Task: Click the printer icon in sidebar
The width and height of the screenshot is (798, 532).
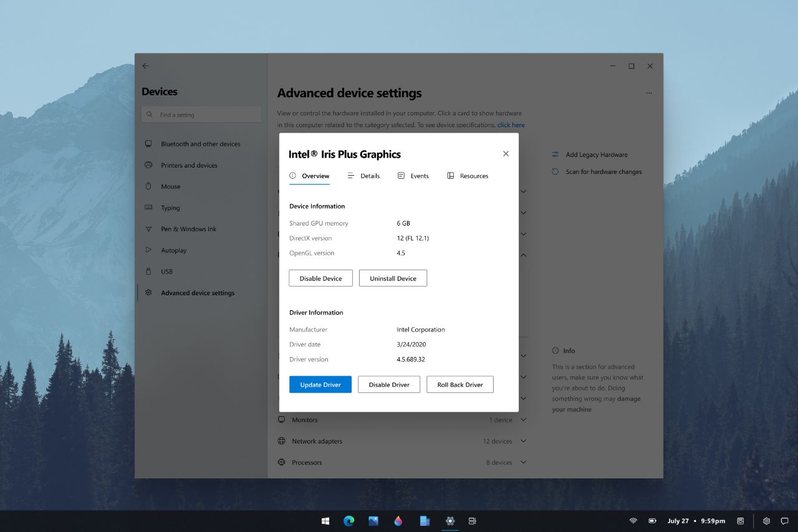Action: pyautogui.click(x=148, y=165)
